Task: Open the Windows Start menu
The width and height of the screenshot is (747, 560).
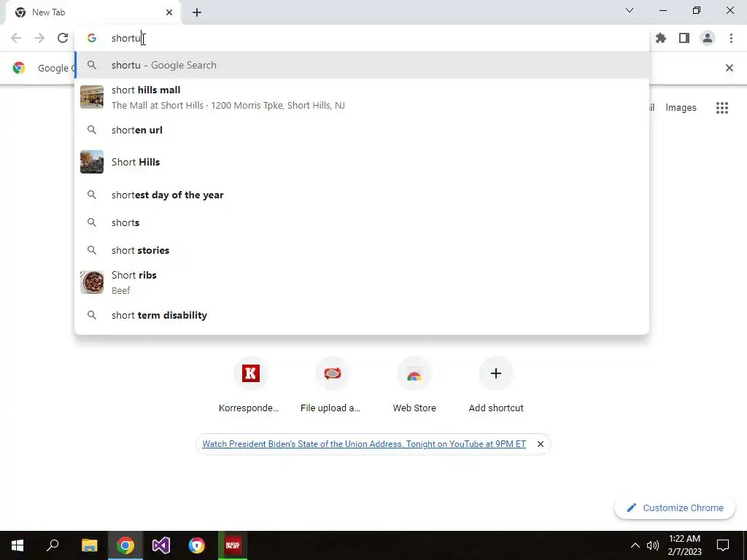Action: 18,545
